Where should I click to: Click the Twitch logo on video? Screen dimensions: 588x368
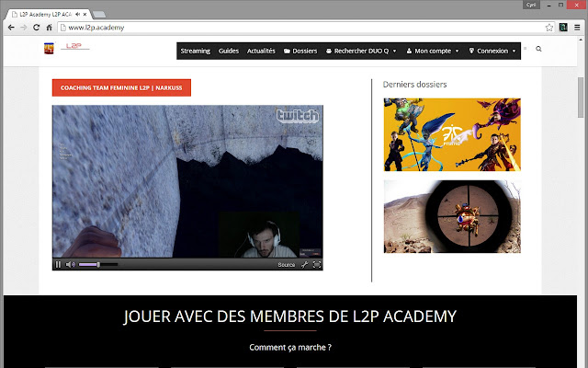click(x=298, y=116)
